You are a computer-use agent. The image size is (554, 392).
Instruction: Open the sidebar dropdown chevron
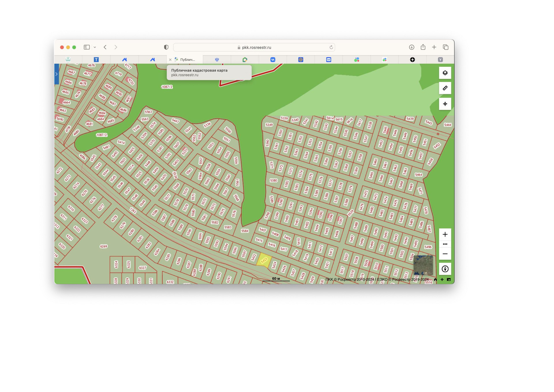click(x=95, y=47)
